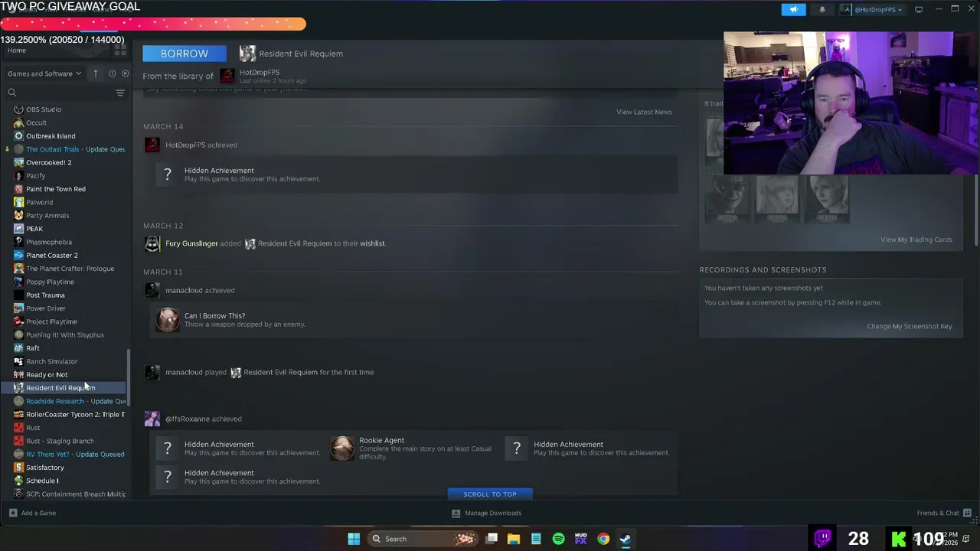Image resolution: width=980 pixels, height=551 pixels.
Task: Open Fury Gunslinger's profile link
Action: coord(191,243)
